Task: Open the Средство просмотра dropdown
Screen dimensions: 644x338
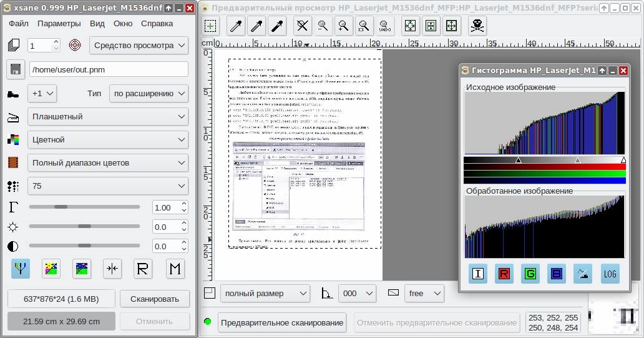Action: tap(139, 45)
